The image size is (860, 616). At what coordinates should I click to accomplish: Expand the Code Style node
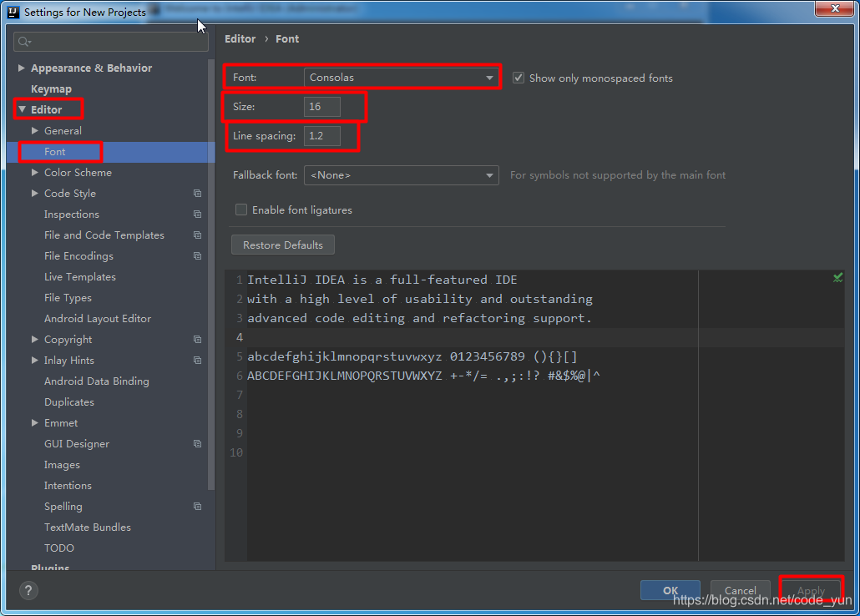pos(35,193)
